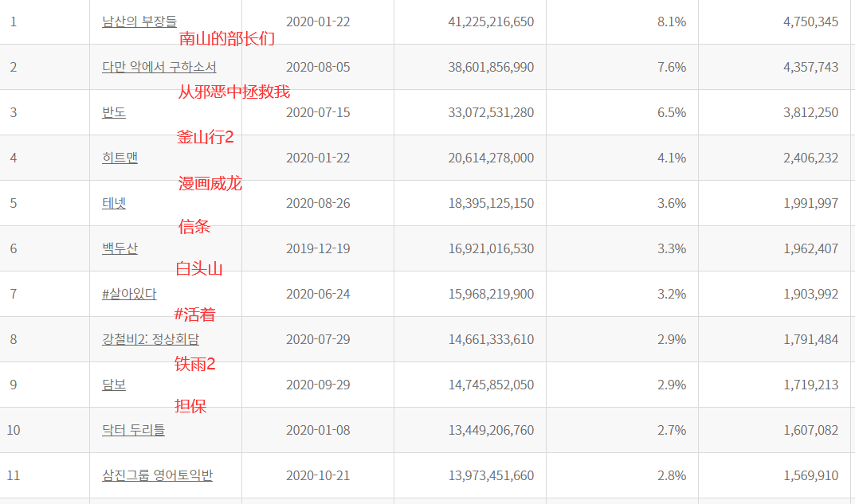Open the 닥터 두리틀 movie link
This screenshot has width=855, height=504.
134,430
